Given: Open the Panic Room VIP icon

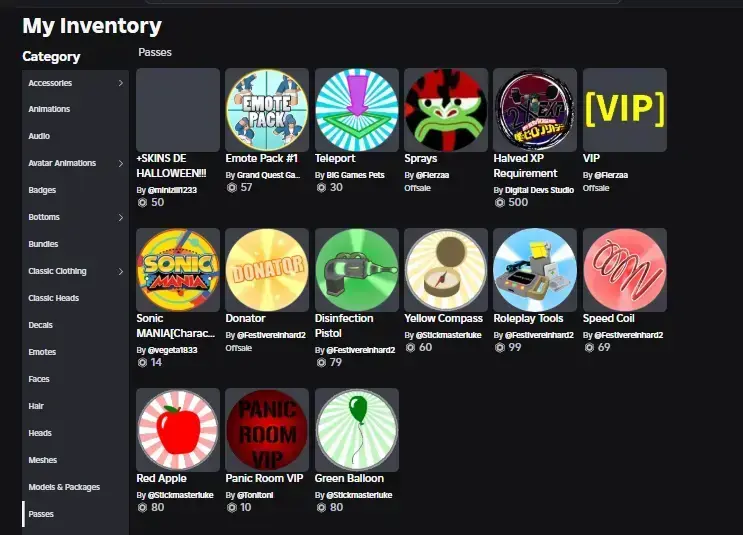Looking at the screenshot, I should click(267, 430).
